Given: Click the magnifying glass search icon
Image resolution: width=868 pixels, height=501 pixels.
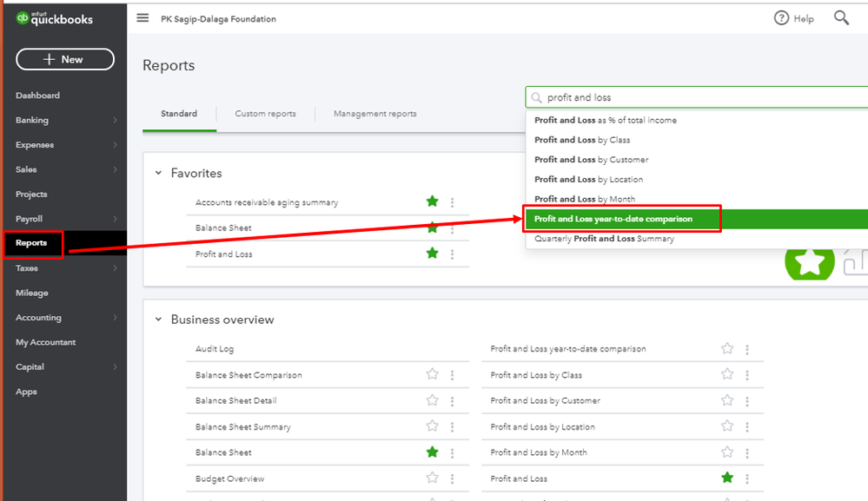Looking at the screenshot, I should point(841,18).
